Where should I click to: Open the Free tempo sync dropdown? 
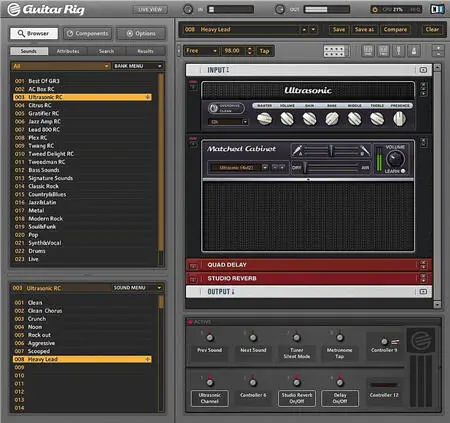coord(201,51)
